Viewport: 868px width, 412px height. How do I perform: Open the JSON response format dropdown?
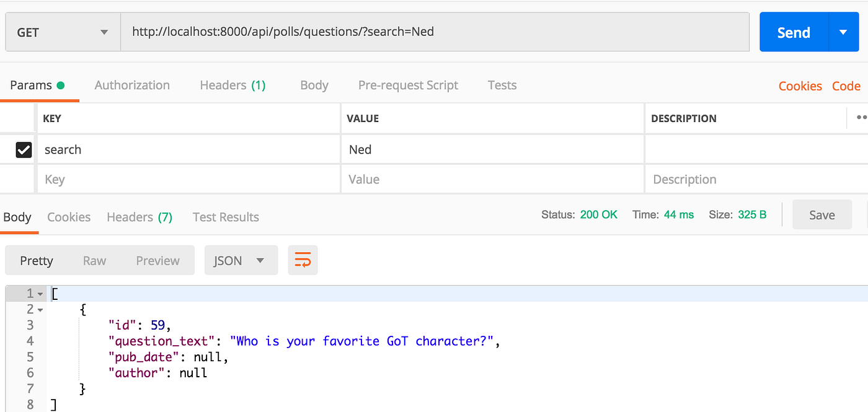point(241,260)
